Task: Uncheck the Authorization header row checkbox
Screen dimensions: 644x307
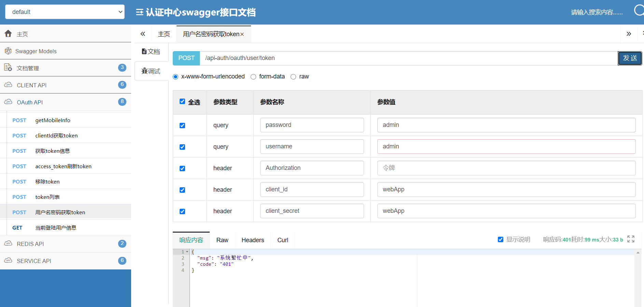Action: click(182, 169)
